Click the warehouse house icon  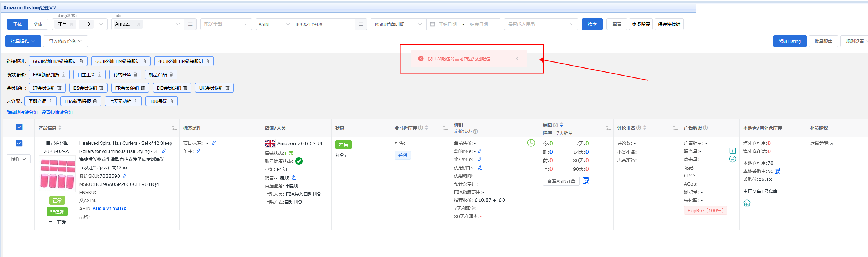747,203
